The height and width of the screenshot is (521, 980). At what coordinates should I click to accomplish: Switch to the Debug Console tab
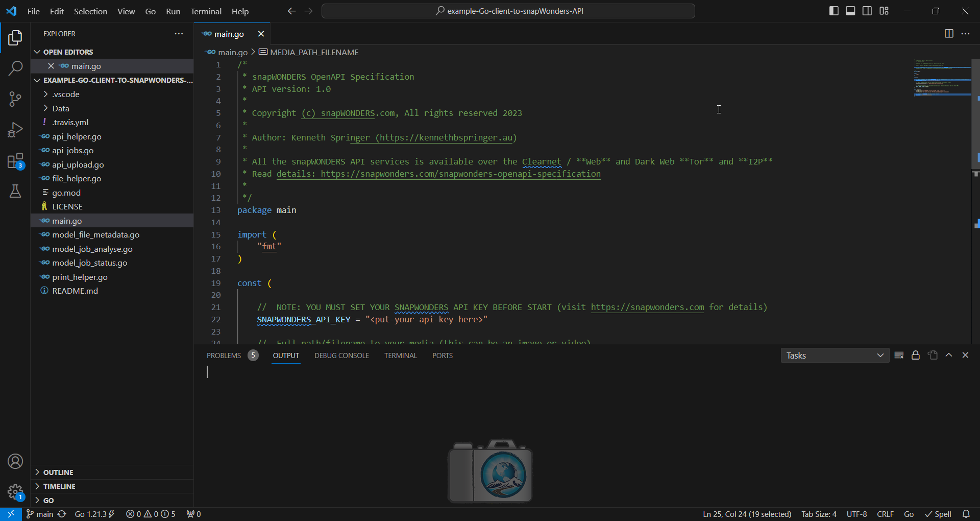tap(341, 355)
